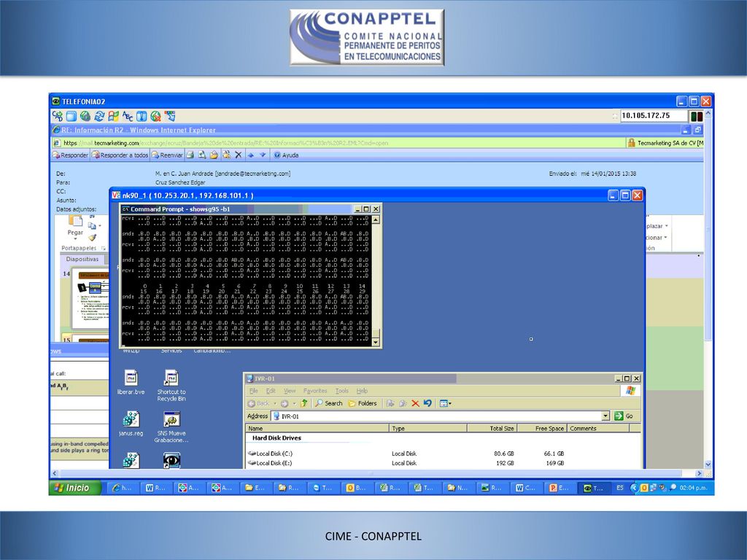747x560 pixels.
Task: Click Search in IVR-01 explorer toolbar
Action: point(329,403)
